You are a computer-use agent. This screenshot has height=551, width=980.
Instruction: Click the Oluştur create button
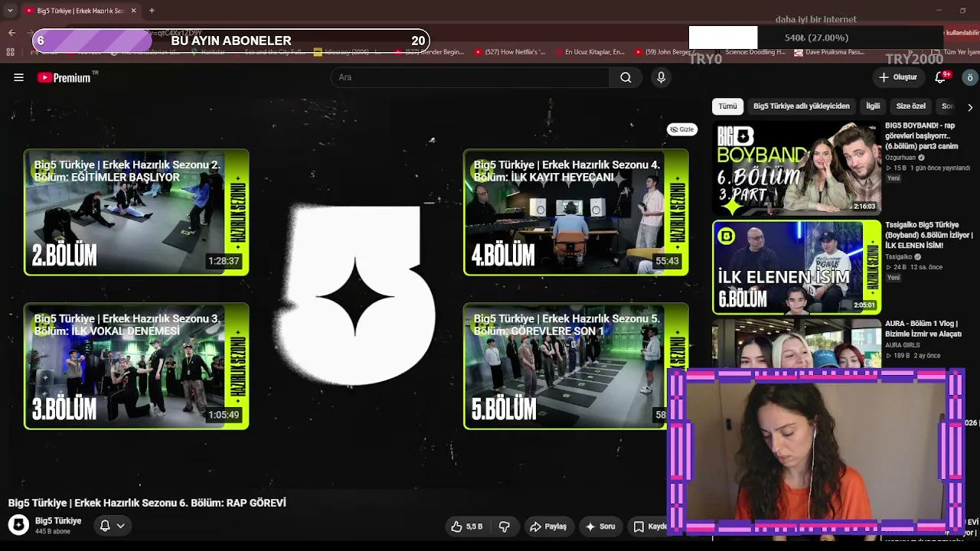pos(898,77)
